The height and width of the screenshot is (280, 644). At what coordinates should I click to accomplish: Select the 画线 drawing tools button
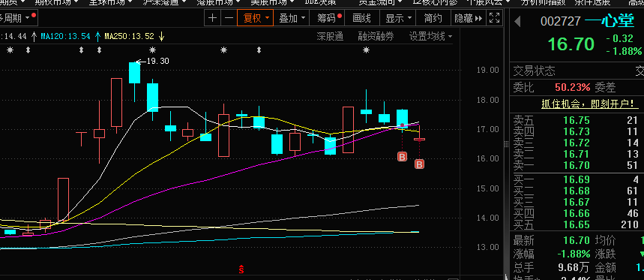(362, 18)
